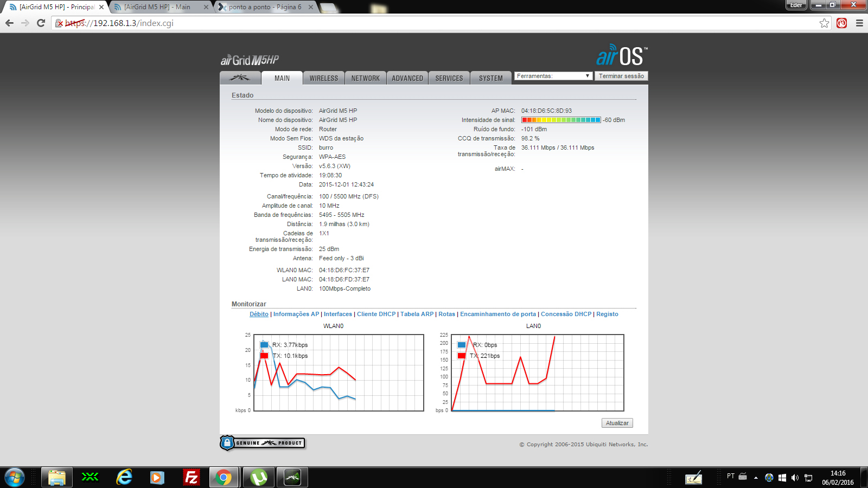The image size is (868, 488).
Task: Open FileZilla from the taskbar
Action: [x=191, y=478]
